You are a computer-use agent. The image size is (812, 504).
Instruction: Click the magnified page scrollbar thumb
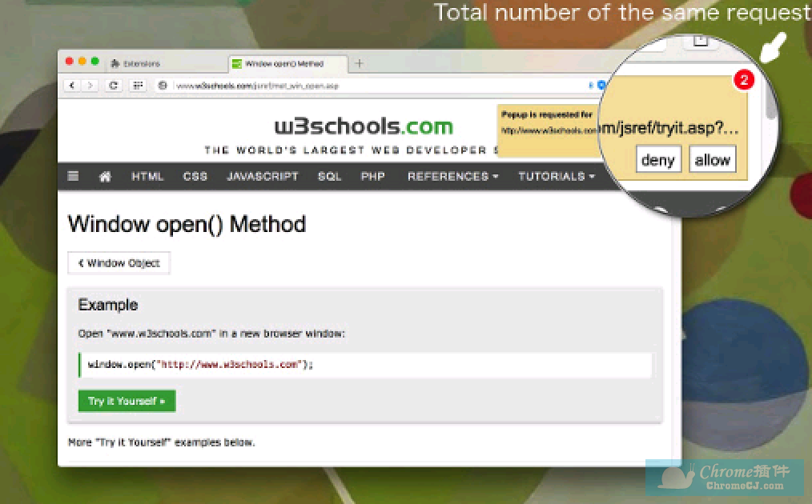coord(772,98)
